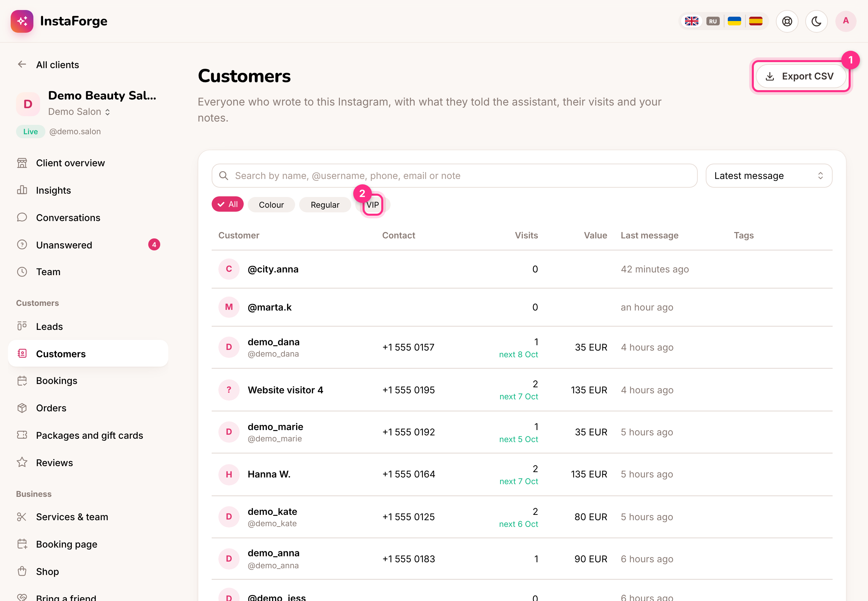This screenshot has height=601, width=868.
Task: Open customer @marta.k row
Action: pyautogui.click(x=522, y=307)
